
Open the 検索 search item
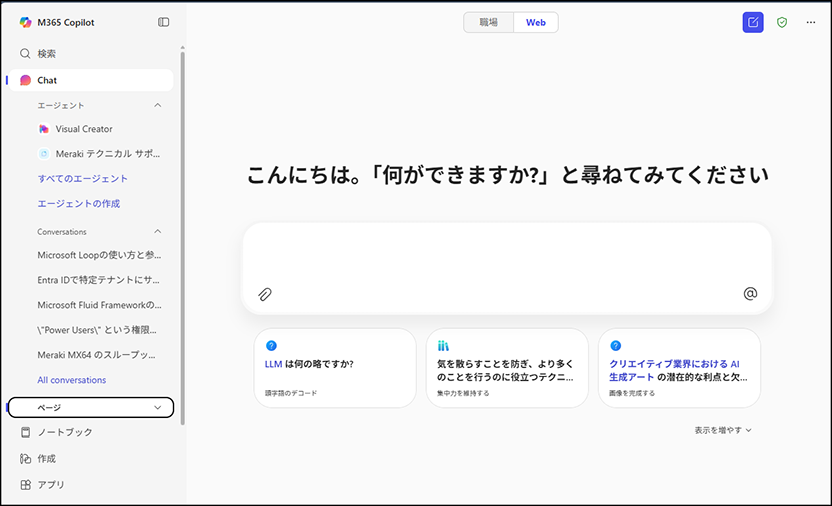point(91,54)
